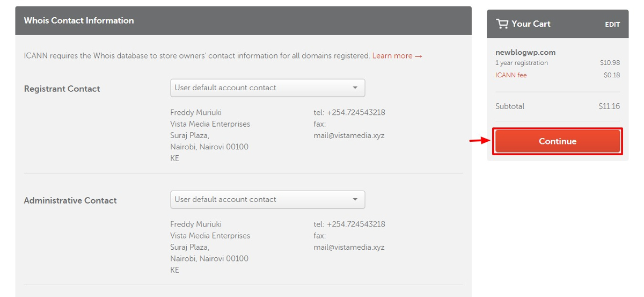Click EDIT in the cart header

tap(612, 25)
